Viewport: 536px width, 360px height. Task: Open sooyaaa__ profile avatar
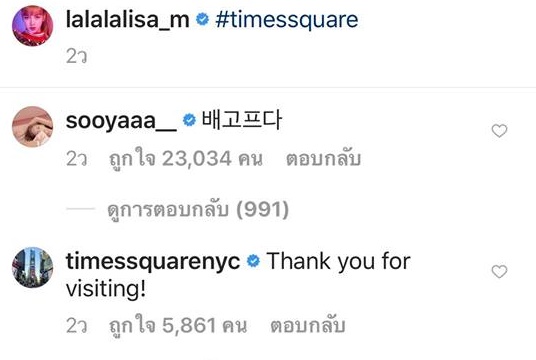coord(32,126)
